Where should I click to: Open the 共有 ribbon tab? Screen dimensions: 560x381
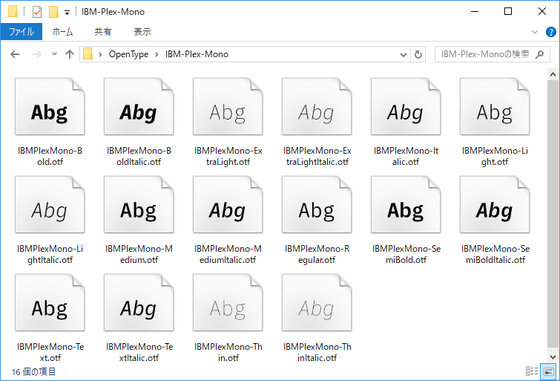(103, 32)
